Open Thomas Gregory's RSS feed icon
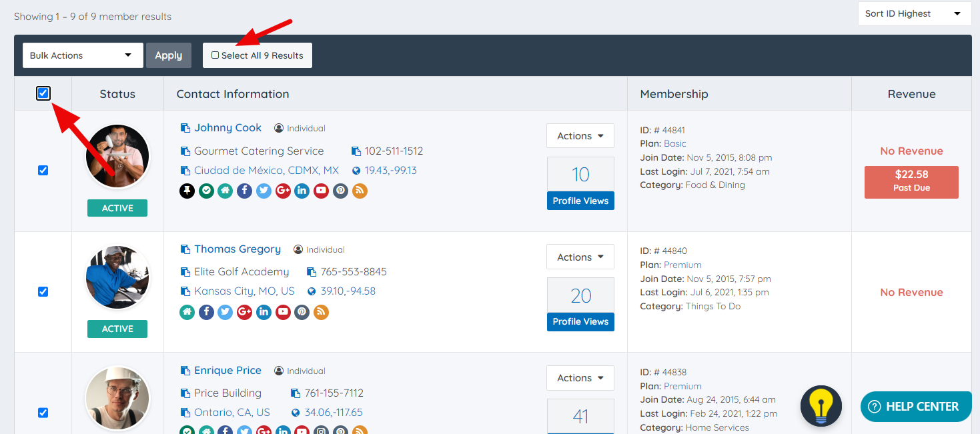This screenshot has width=980, height=434. pyautogui.click(x=322, y=312)
